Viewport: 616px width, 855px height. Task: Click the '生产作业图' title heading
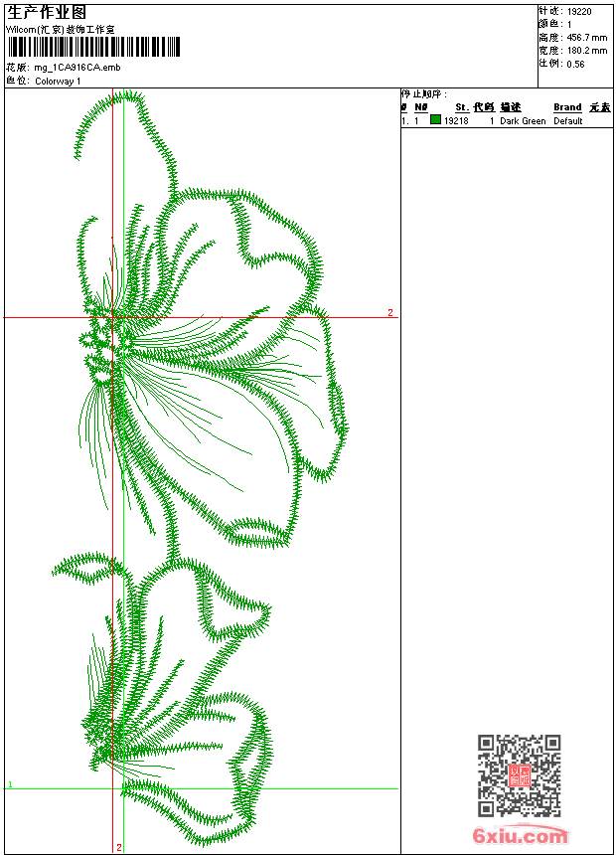click(x=47, y=13)
